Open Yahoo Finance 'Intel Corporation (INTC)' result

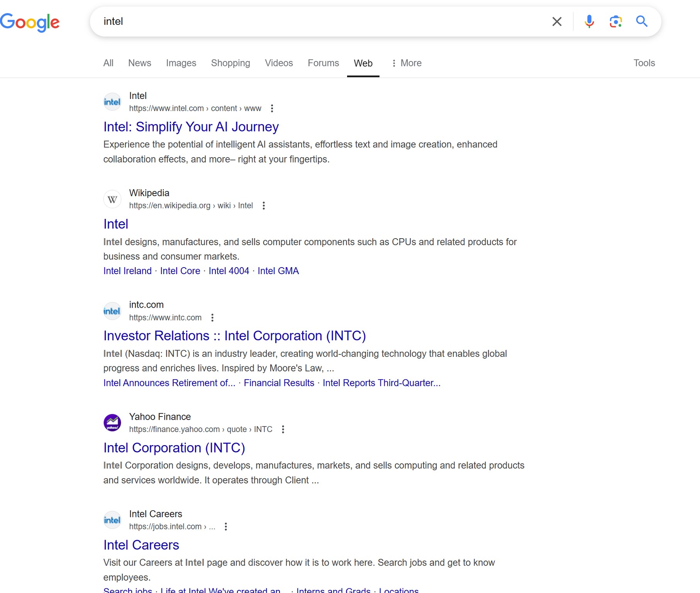(x=174, y=448)
